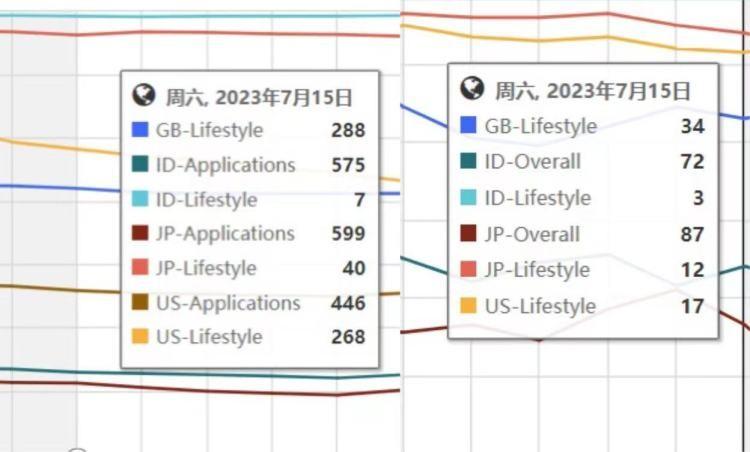Click the ID-Overall value 72
The width and height of the screenshot is (750, 452).
692,162
